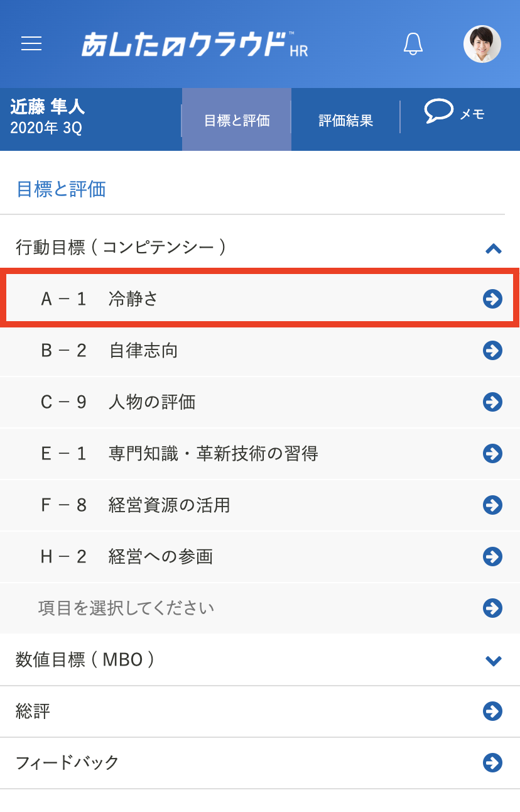The image size is (520, 812).
Task: Switch to the 評価結果 tab
Action: click(346, 119)
